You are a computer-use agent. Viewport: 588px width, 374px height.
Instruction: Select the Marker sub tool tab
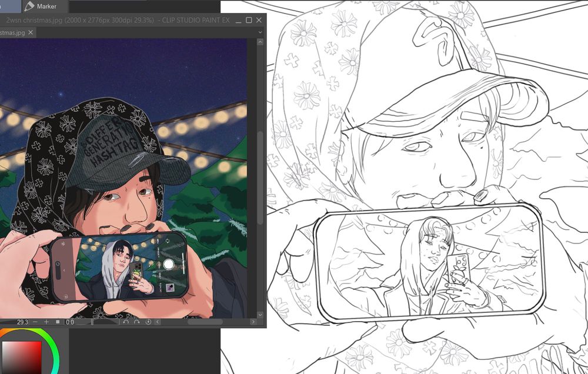click(x=45, y=6)
